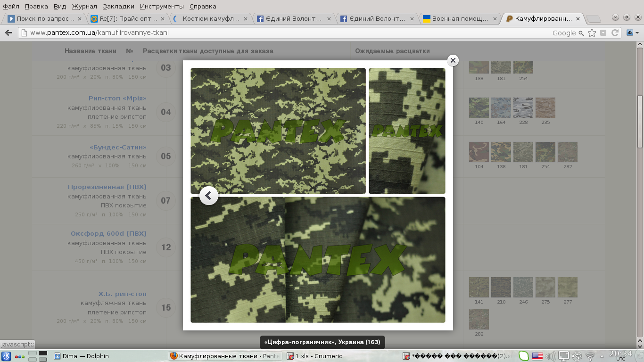
Task: Select color swatch 228
Action: pos(523,107)
